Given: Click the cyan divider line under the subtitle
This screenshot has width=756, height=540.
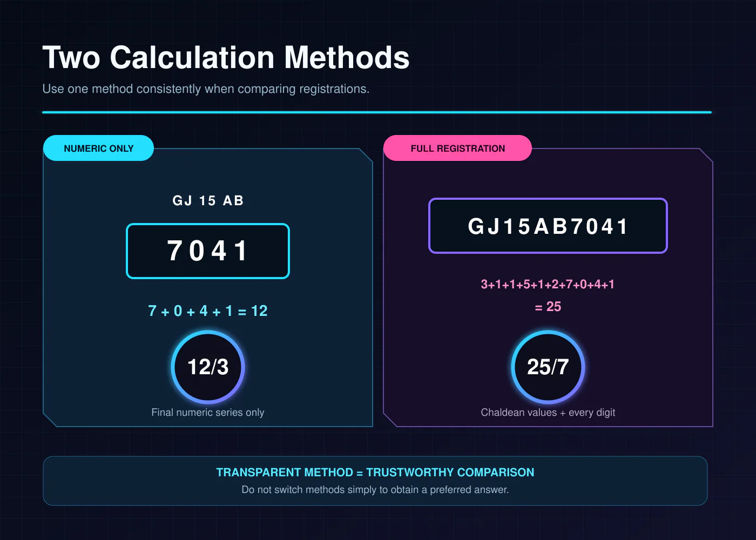Looking at the screenshot, I should click(x=377, y=112).
